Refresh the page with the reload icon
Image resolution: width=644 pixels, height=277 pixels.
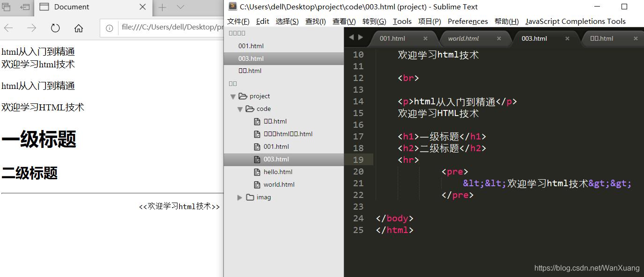tap(55, 28)
